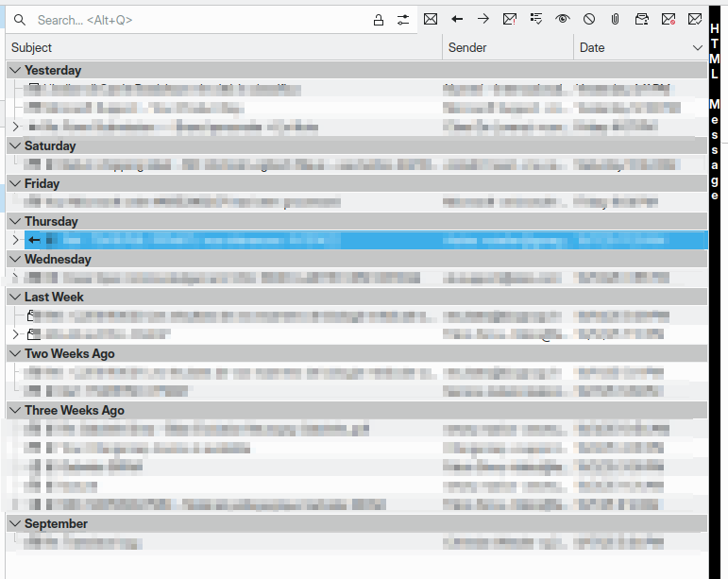Viewport: 728px width, 579px height.
Task: Toggle the ignored (crossed circle) filter
Action: 589,19
